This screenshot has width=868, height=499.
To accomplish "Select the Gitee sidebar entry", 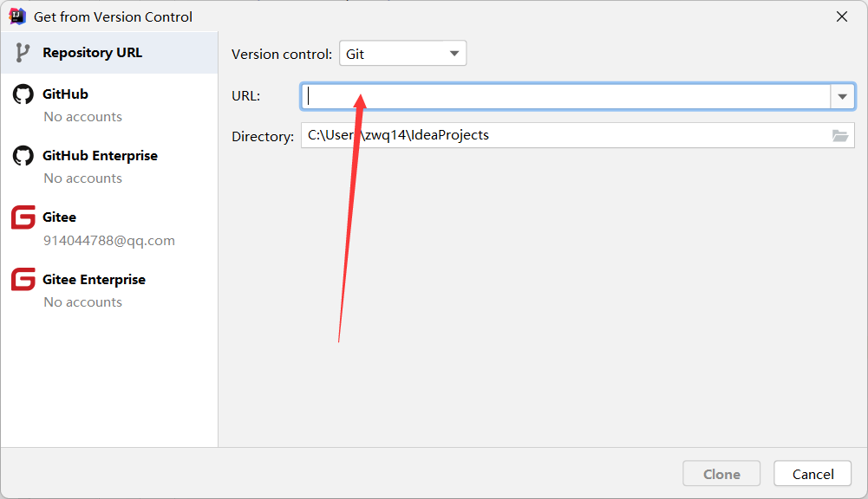I will 109,228.
